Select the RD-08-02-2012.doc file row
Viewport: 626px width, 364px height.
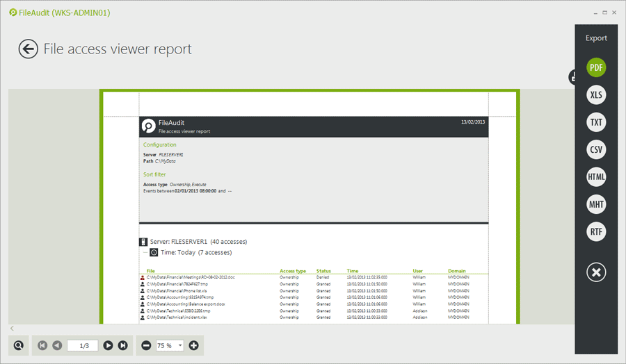tap(314, 277)
